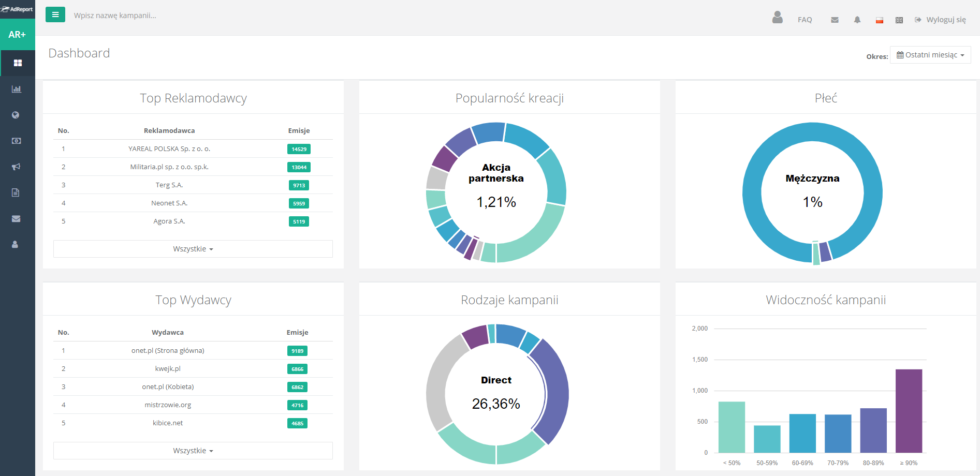Open the bar chart statistics sidebar icon
Screen dimensions: 980x476
pos(17,89)
